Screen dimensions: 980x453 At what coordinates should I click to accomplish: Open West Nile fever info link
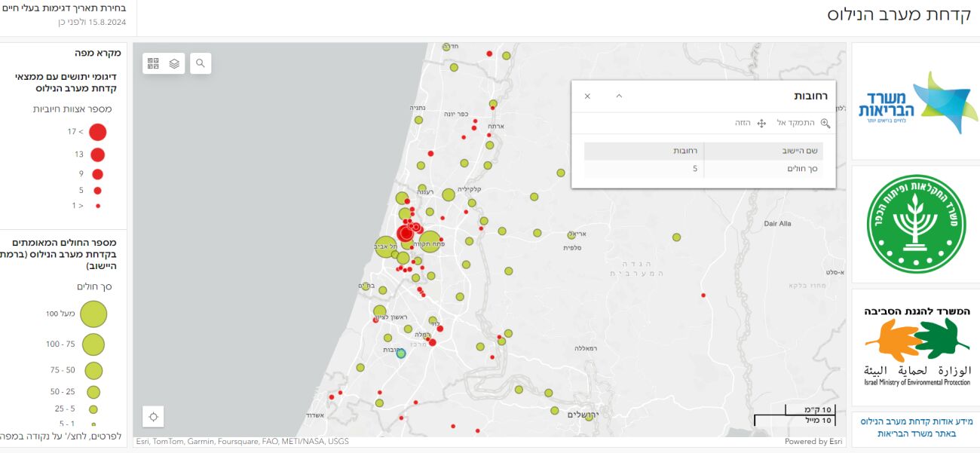click(x=915, y=427)
